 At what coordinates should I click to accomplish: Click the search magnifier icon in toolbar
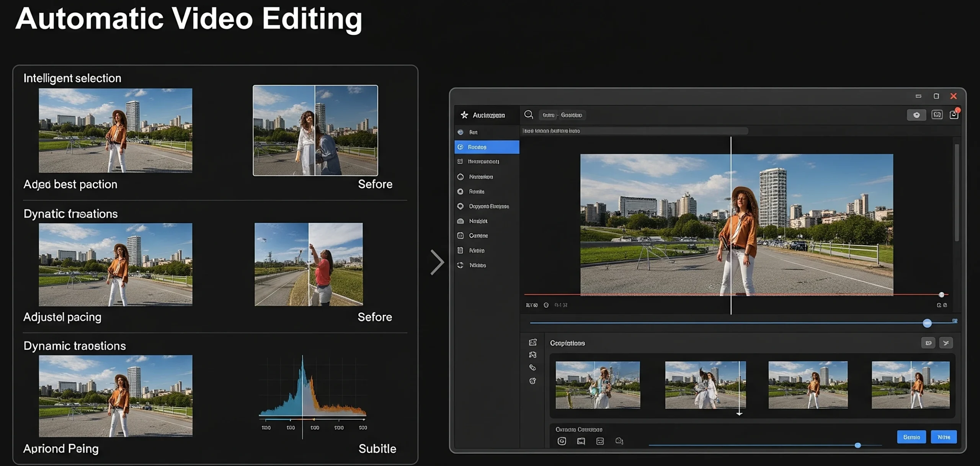click(x=529, y=114)
